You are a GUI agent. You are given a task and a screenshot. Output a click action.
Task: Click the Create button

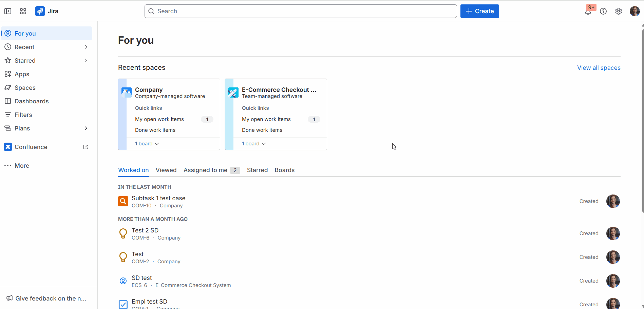[x=479, y=11]
